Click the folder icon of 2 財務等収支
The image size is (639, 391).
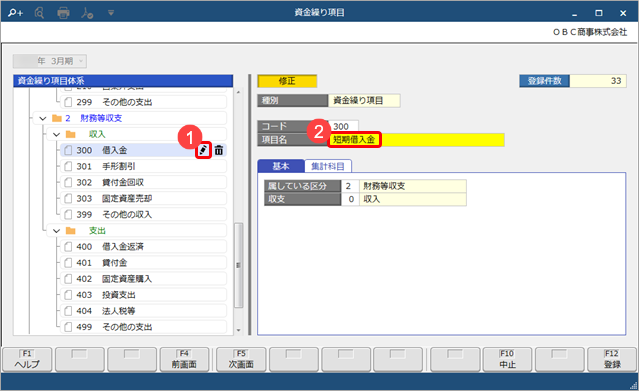point(57,118)
